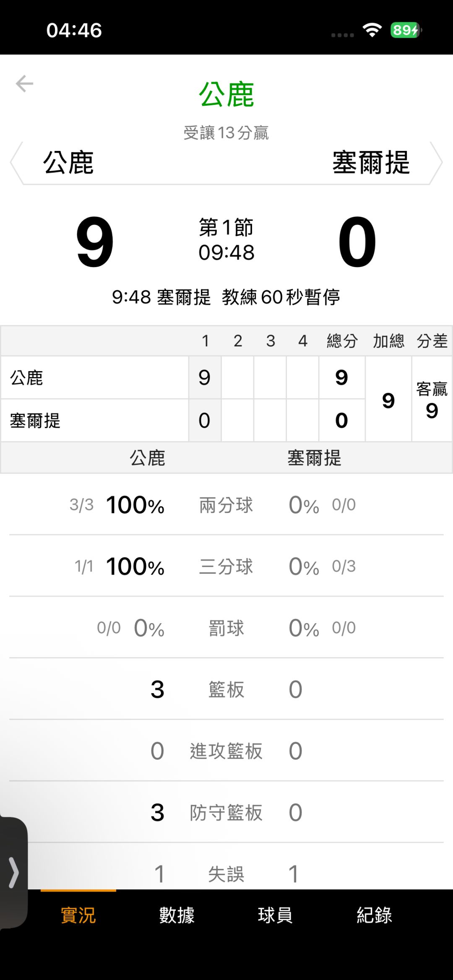Tap the 第1節 game clock
Image resolution: width=453 pixels, height=980 pixels.
226,240
